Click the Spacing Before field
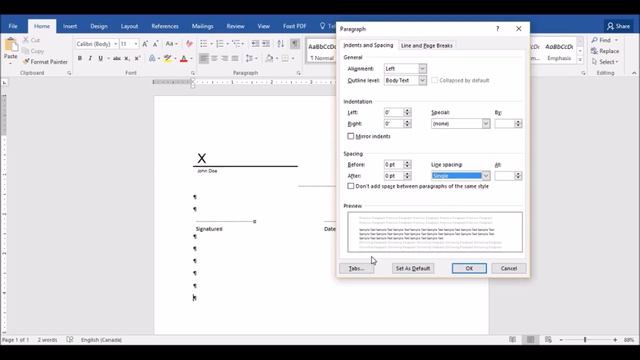Screen dimensions: 640x360 click(x=394, y=164)
